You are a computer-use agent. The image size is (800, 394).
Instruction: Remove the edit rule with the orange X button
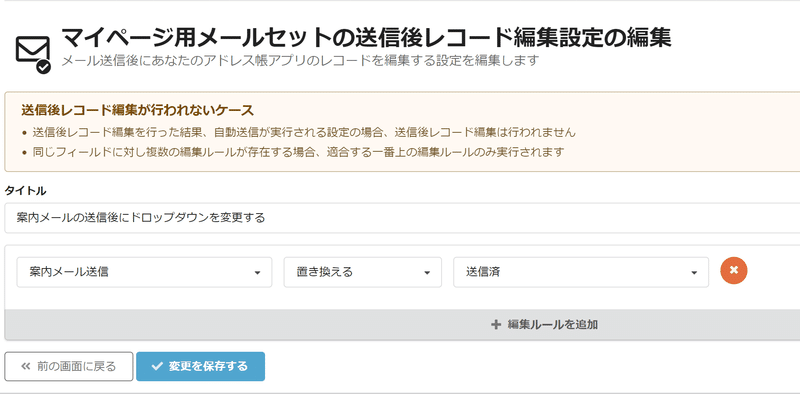pyautogui.click(x=734, y=270)
